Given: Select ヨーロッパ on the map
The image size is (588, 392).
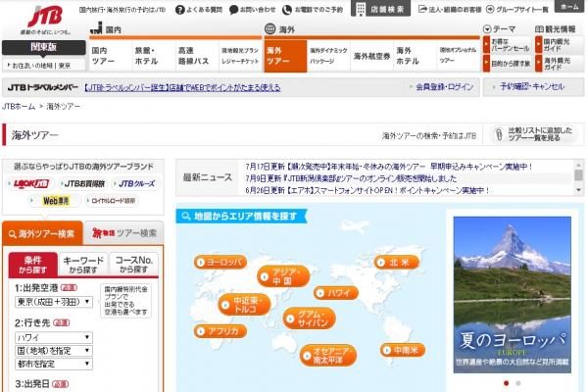Looking at the screenshot, I should tap(220, 263).
